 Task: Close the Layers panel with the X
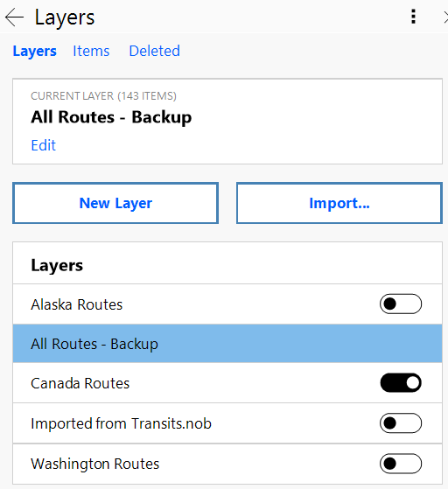click(445, 17)
